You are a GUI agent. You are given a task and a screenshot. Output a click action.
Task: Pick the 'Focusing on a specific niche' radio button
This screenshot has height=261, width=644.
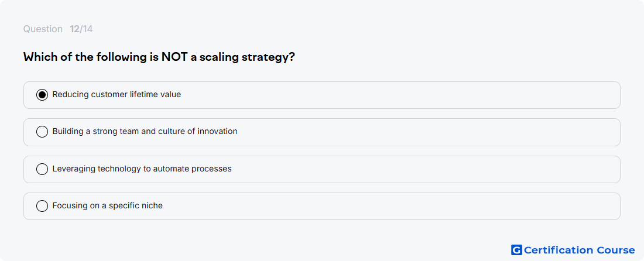pos(42,206)
